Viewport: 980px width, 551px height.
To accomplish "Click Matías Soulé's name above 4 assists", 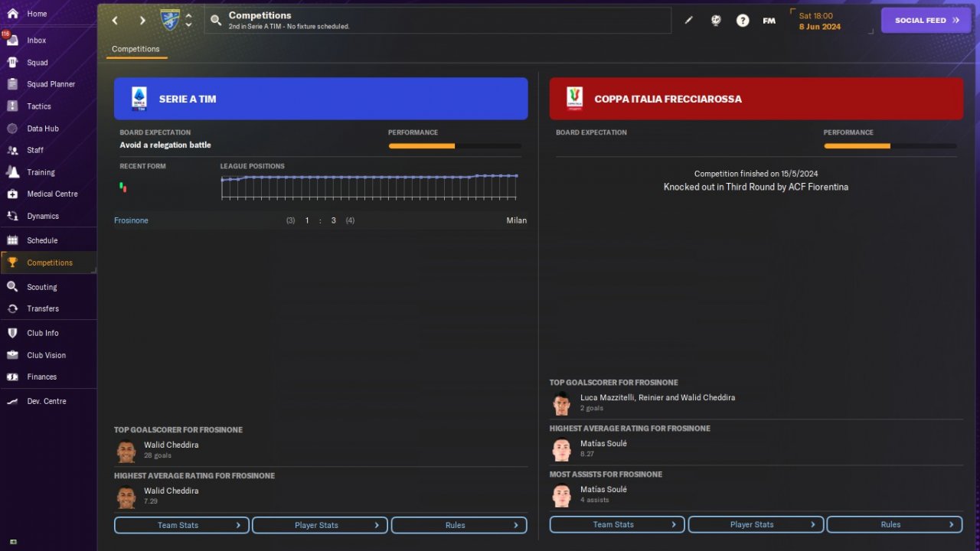I will 603,489.
